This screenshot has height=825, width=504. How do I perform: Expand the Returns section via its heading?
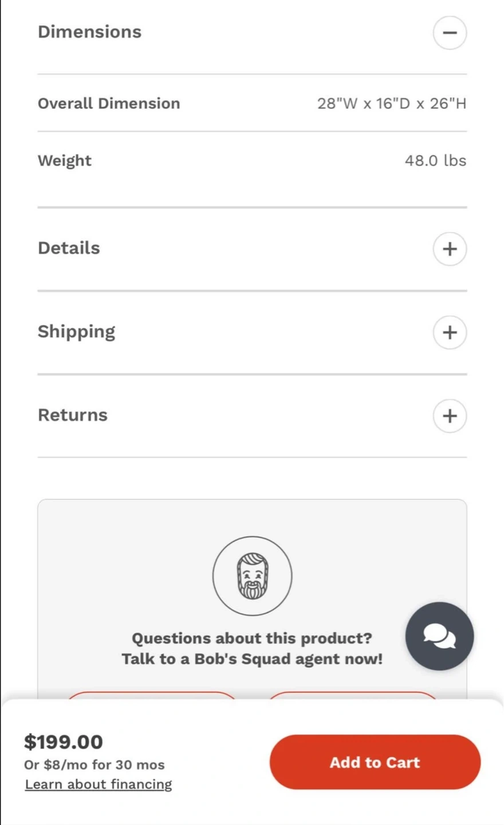[73, 415]
